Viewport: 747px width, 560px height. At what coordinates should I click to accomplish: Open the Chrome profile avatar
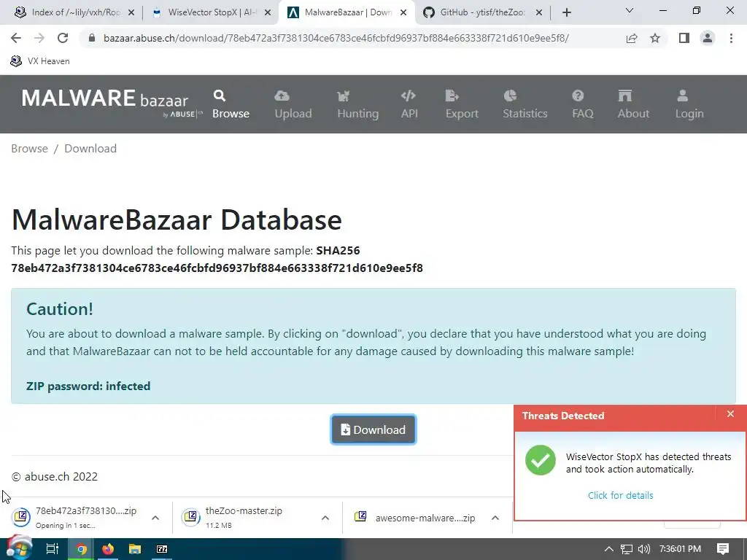(708, 38)
